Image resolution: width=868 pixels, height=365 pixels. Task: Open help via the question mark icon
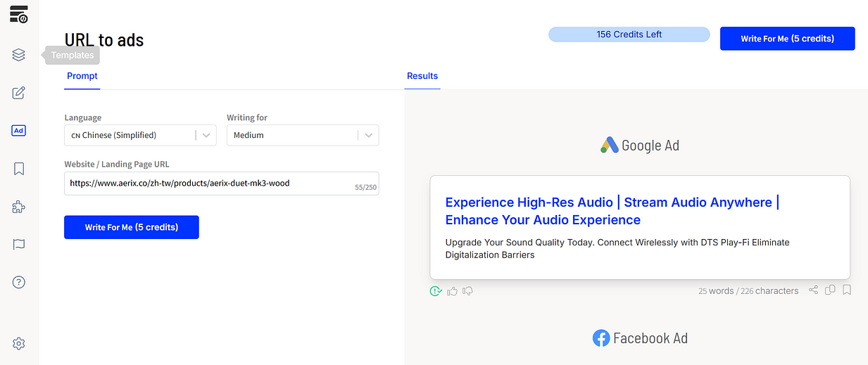coord(19,283)
